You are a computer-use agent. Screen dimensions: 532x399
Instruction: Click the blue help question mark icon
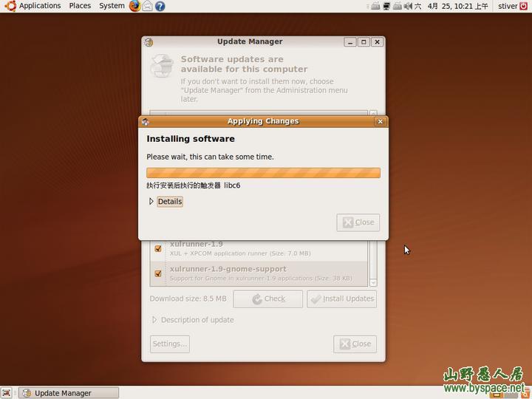160,6
